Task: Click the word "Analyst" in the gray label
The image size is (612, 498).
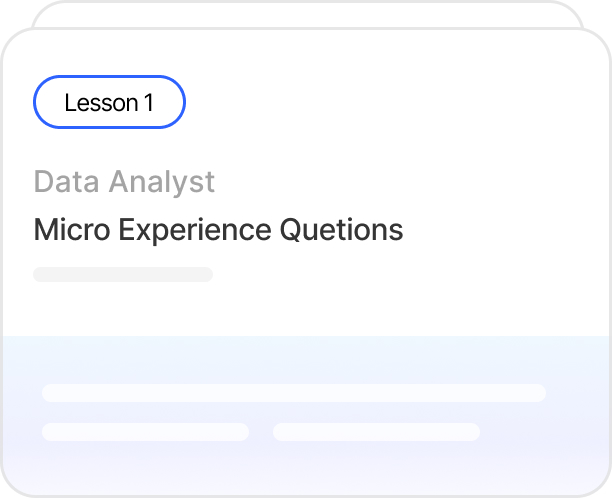Action: point(163,182)
